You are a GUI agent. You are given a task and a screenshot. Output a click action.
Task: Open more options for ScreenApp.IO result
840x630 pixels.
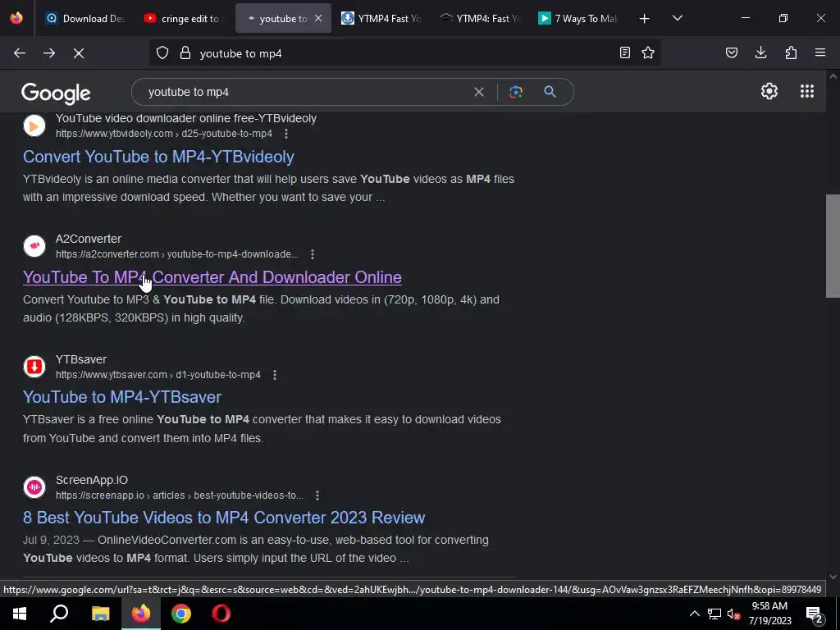[x=317, y=495]
